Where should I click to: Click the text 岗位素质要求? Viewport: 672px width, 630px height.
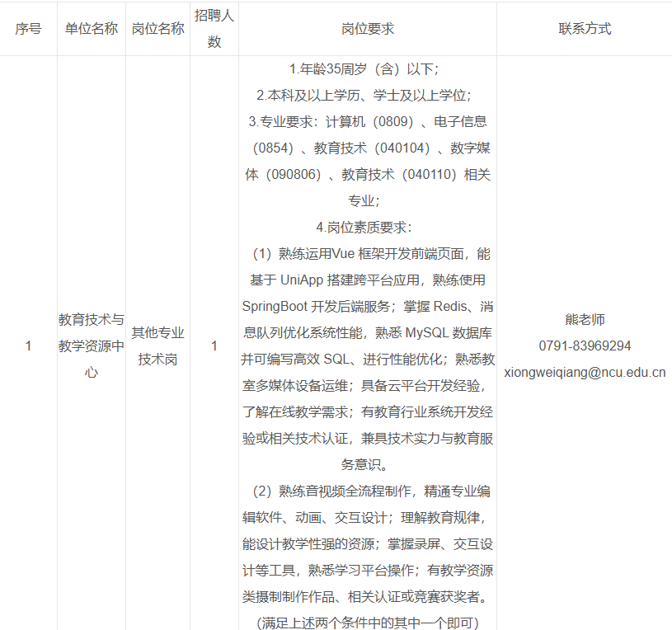363,227
